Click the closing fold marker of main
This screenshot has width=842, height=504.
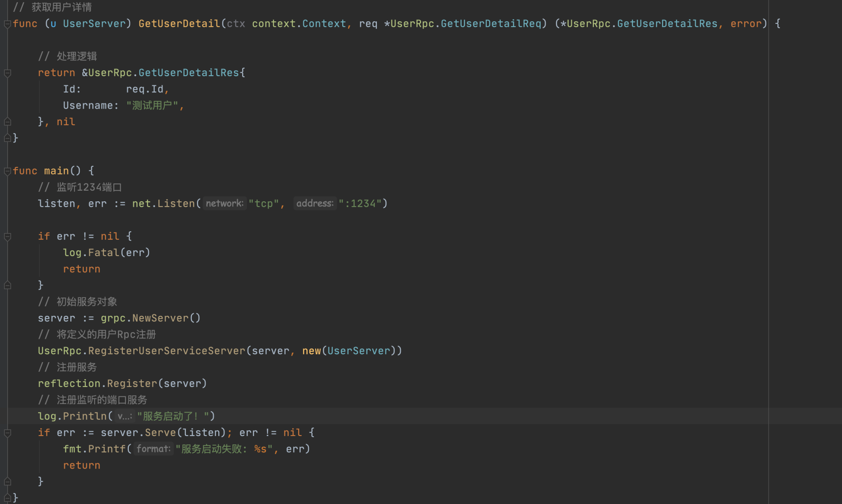(7, 497)
